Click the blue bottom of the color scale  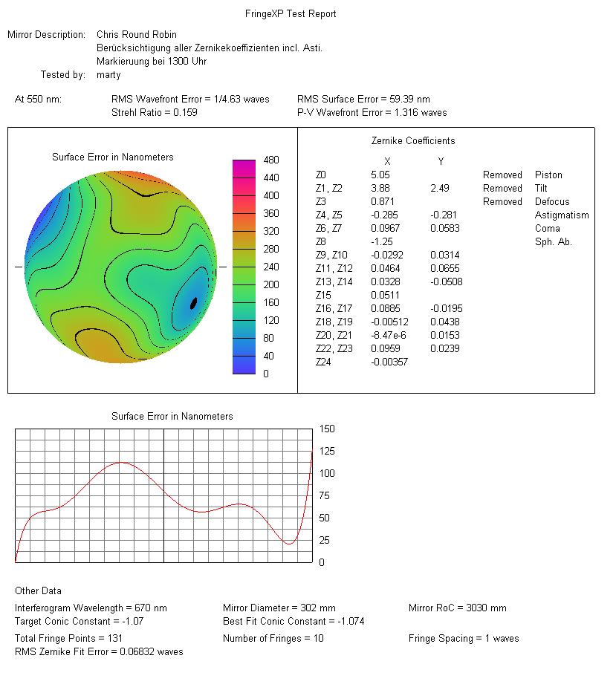click(x=244, y=366)
